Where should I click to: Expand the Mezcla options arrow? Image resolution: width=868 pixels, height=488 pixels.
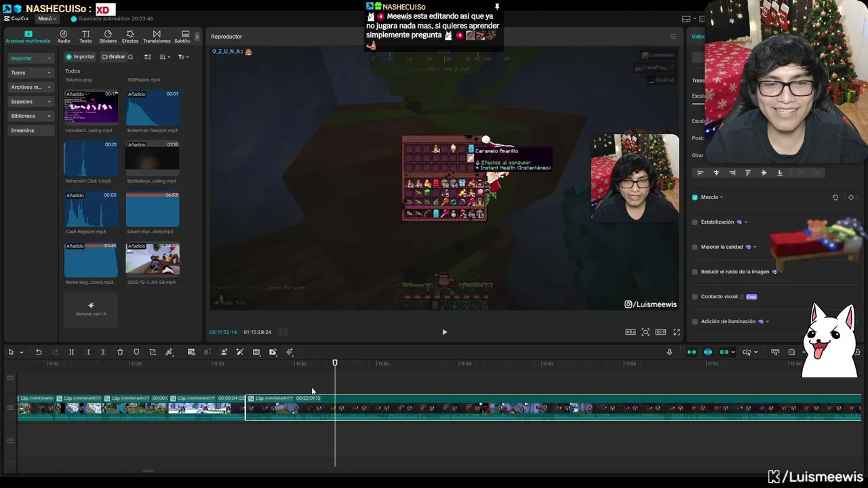coord(722,197)
